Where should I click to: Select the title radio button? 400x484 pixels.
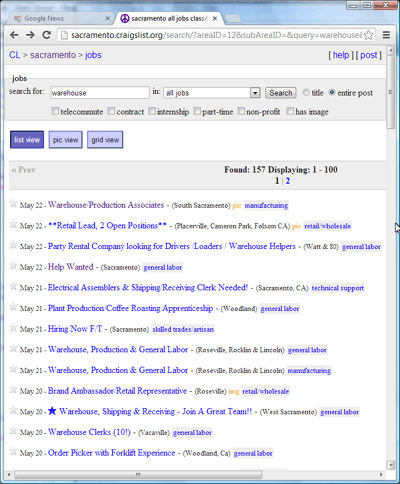(306, 92)
